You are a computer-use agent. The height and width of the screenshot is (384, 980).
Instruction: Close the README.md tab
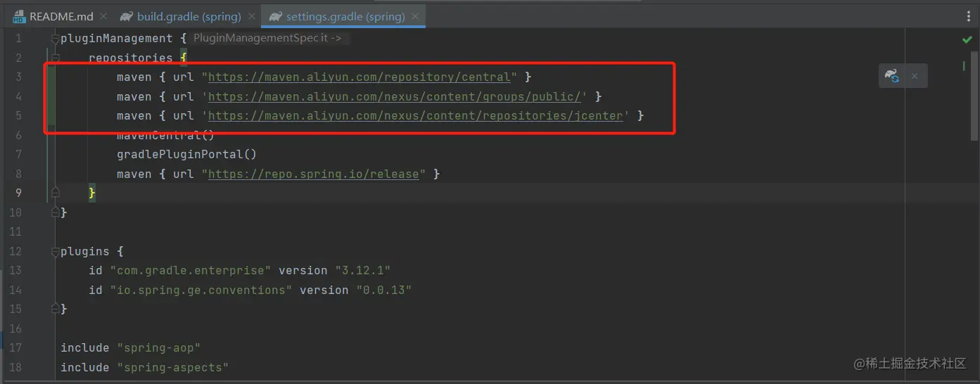click(x=103, y=16)
